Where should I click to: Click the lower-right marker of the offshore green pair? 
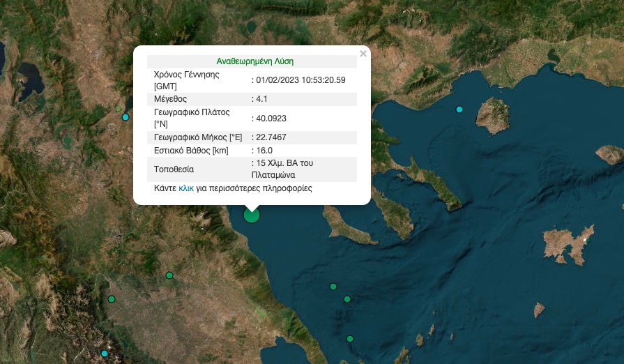(x=347, y=299)
